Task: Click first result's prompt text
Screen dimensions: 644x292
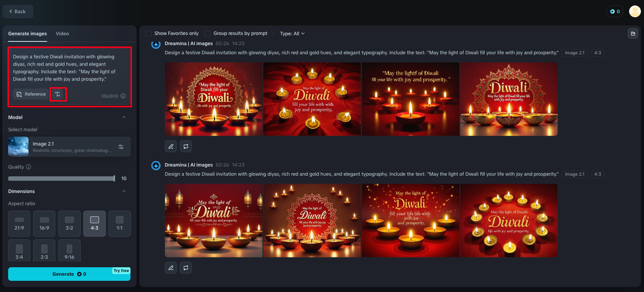Action: (362, 53)
